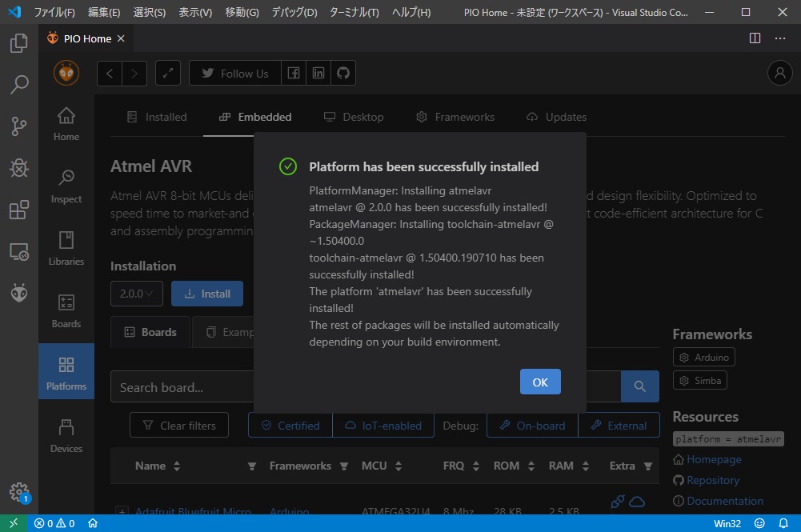Image resolution: width=801 pixels, height=532 pixels.
Task: Select the Simba framework tag
Action: [700, 380]
